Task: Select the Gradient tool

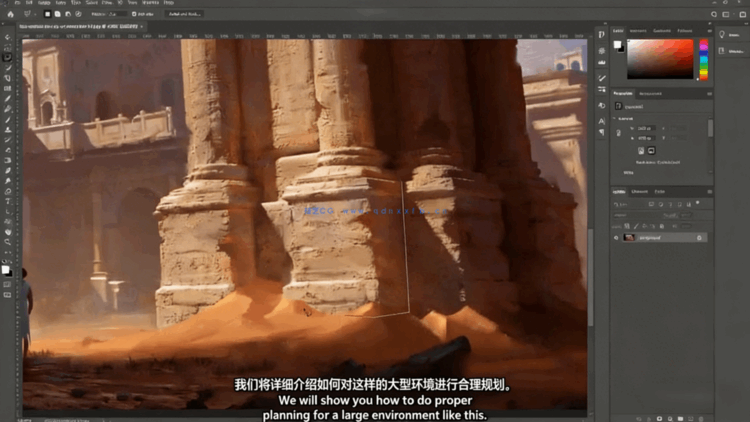Action: 7,160
